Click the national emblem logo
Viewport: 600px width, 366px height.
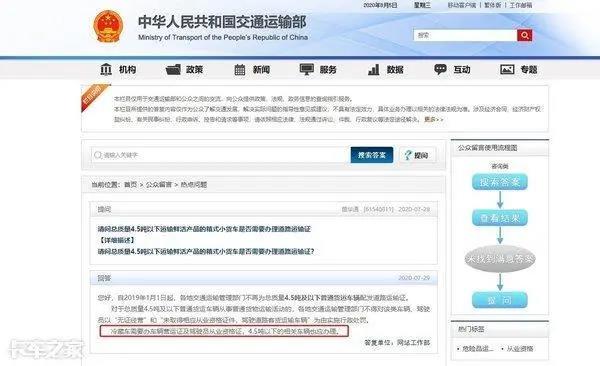coord(109,26)
